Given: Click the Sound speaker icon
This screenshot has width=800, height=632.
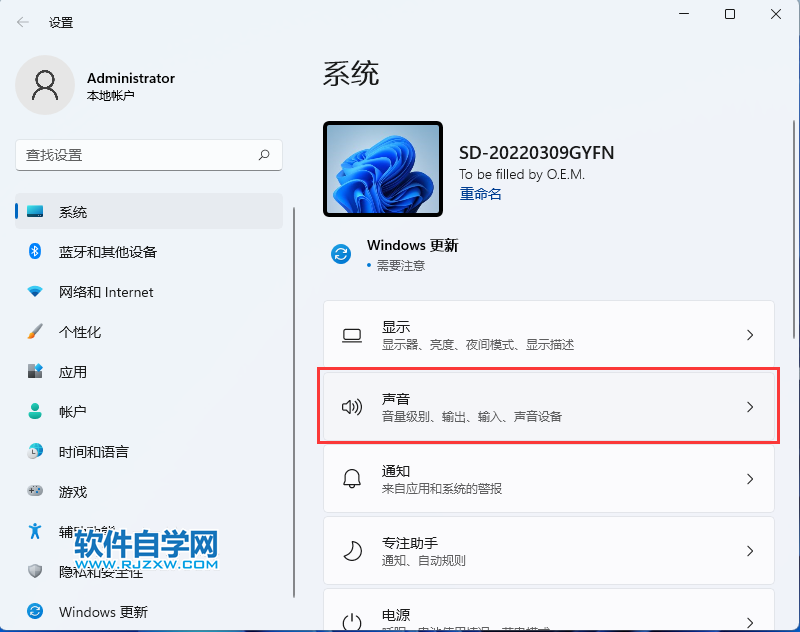Looking at the screenshot, I should (352, 406).
